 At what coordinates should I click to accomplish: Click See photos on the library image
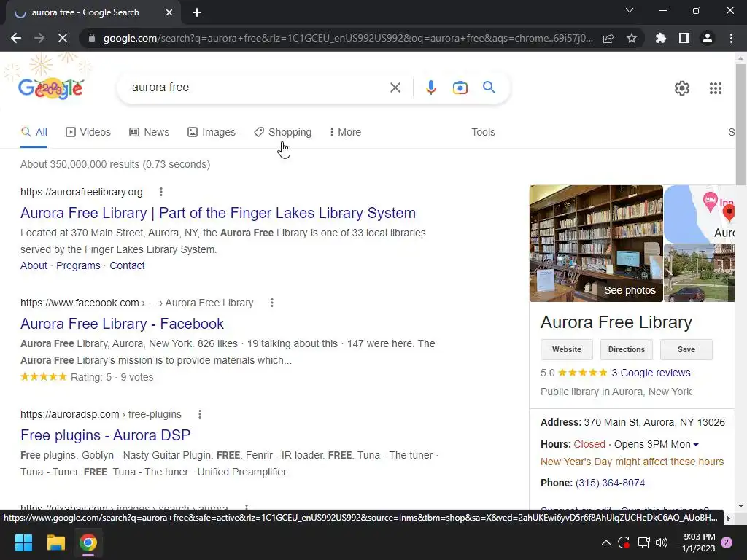630,290
